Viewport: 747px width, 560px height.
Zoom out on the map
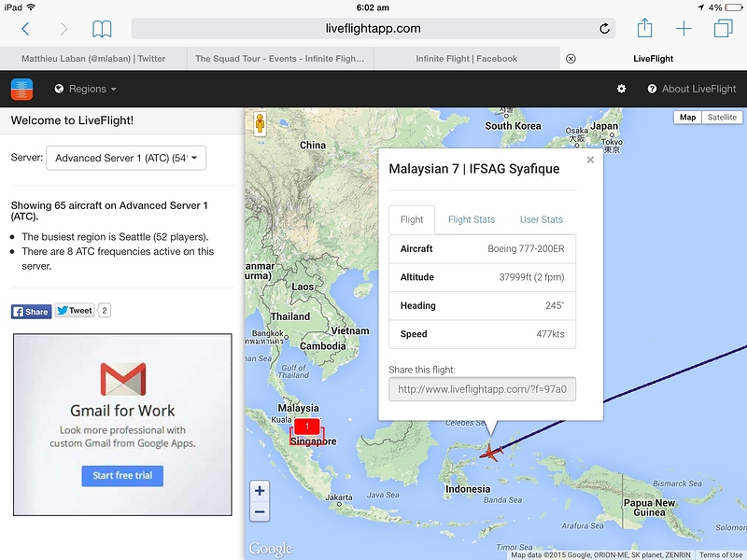coord(260,511)
